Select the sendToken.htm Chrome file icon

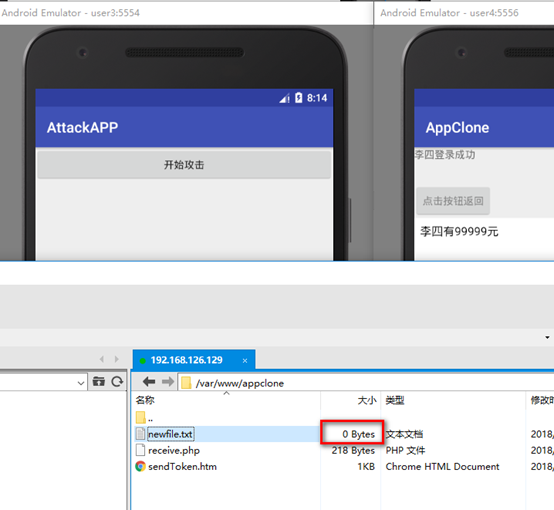pyautogui.click(x=140, y=467)
